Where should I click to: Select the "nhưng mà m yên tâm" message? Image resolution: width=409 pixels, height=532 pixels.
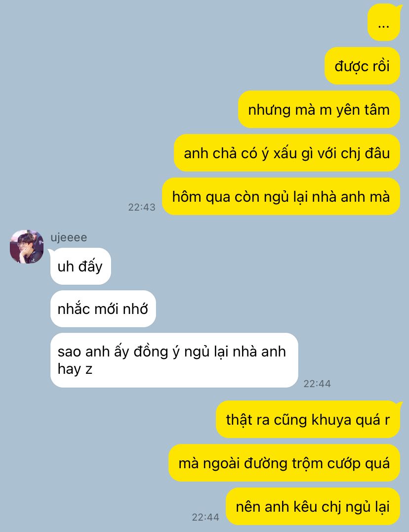point(319,109)
